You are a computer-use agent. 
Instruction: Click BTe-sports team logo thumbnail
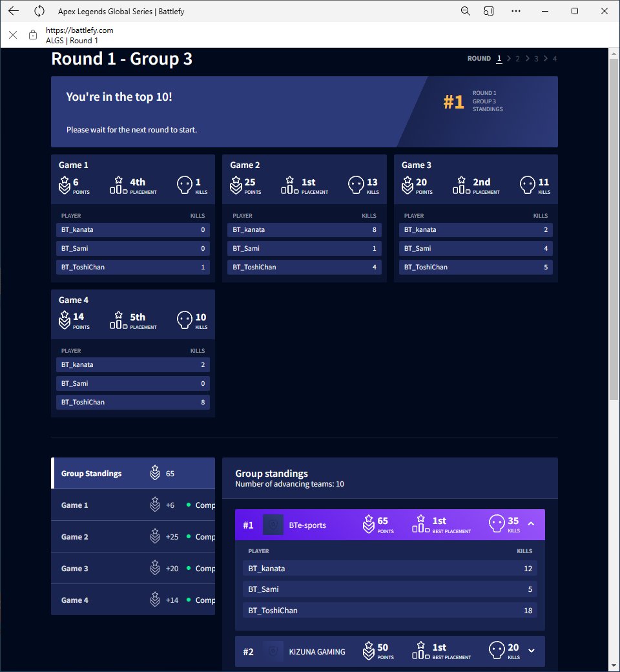point(273,525)
